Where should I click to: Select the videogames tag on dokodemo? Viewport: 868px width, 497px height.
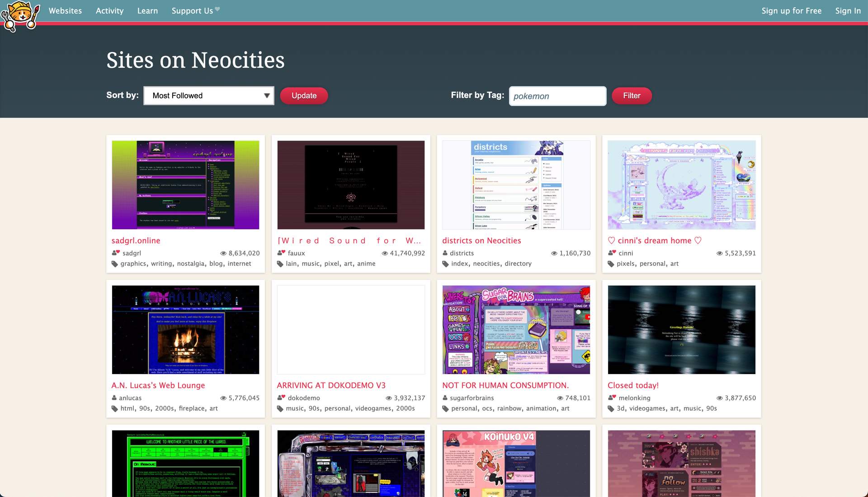373,408
